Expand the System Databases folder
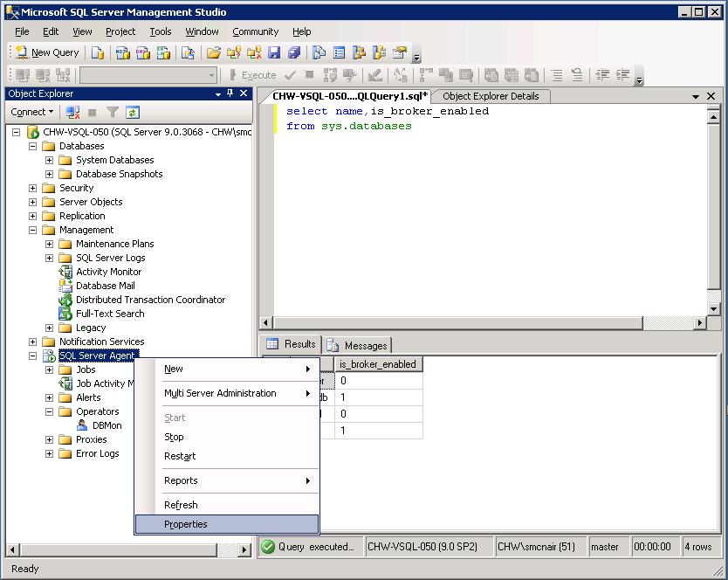 point(49,160)
